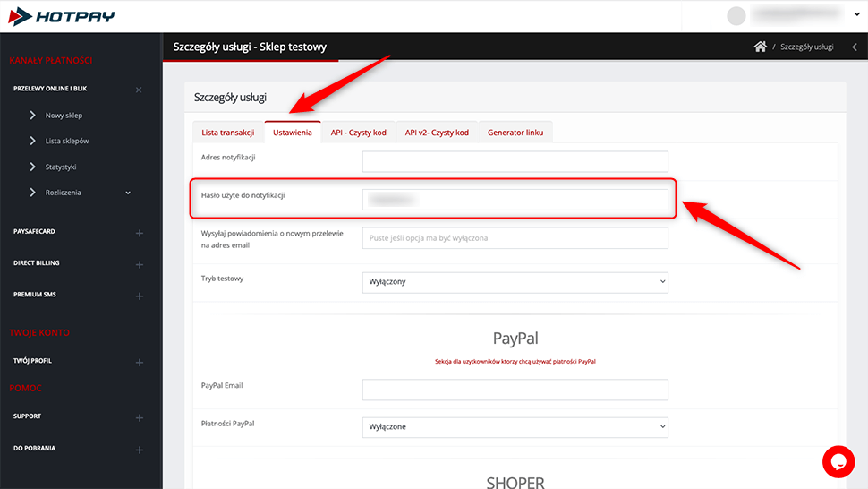
Task: Open Rozliczenia menu item
Action: [64, 193]
